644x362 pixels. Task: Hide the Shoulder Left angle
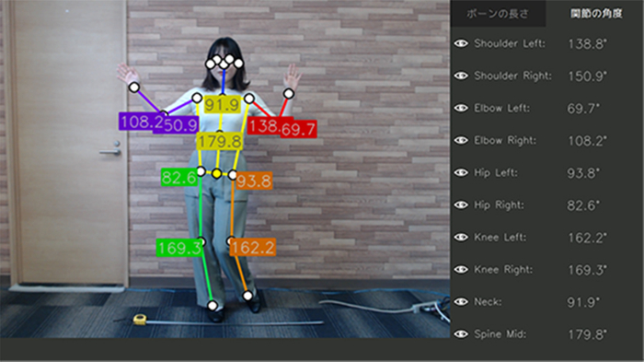461,43
